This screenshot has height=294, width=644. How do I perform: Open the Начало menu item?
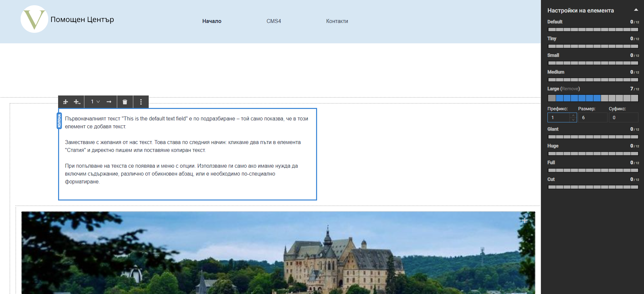[x=212, y=21]
